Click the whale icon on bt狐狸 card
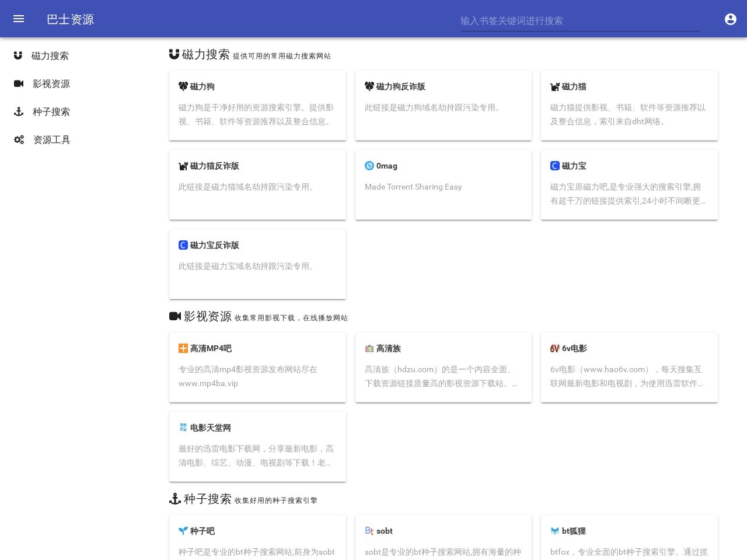Image resolution: width=747 pixels, height=560 pixels. 554,531
